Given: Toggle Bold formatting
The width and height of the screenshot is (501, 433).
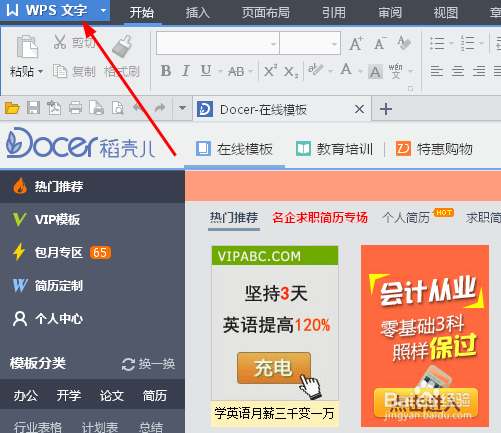Looking at the screenshot, I should click(x=166, y=71).
